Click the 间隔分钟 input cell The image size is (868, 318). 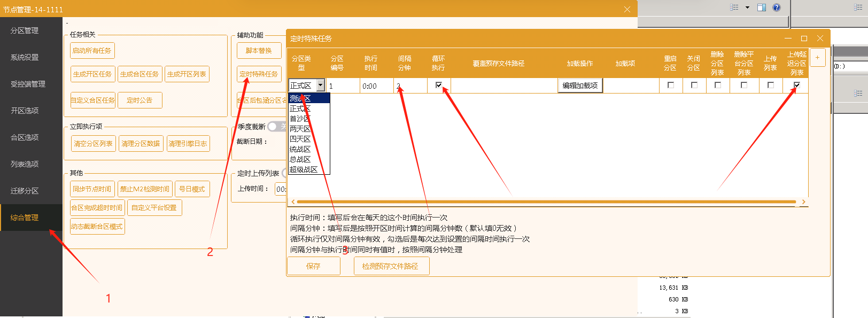click(410, 86)
